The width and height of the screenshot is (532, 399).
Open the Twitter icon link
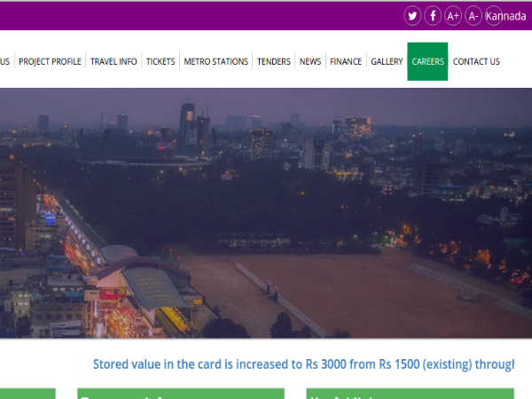click(x=412, y=16)
